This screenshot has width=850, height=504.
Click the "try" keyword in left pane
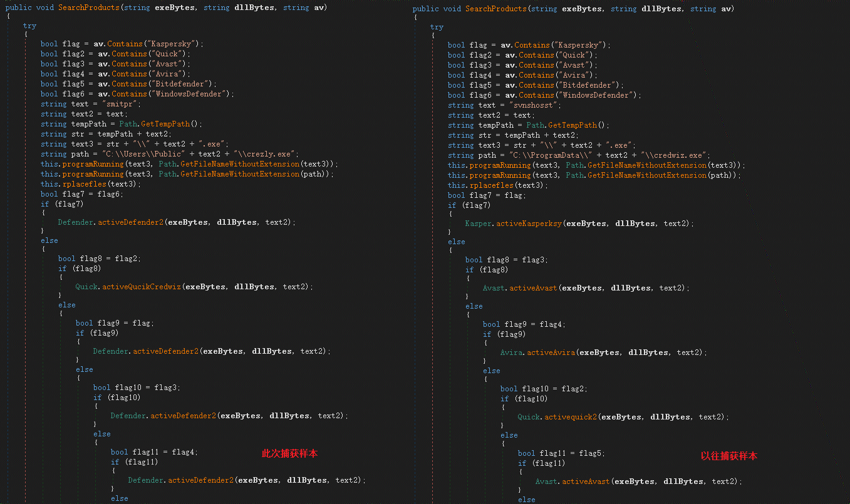29,26
